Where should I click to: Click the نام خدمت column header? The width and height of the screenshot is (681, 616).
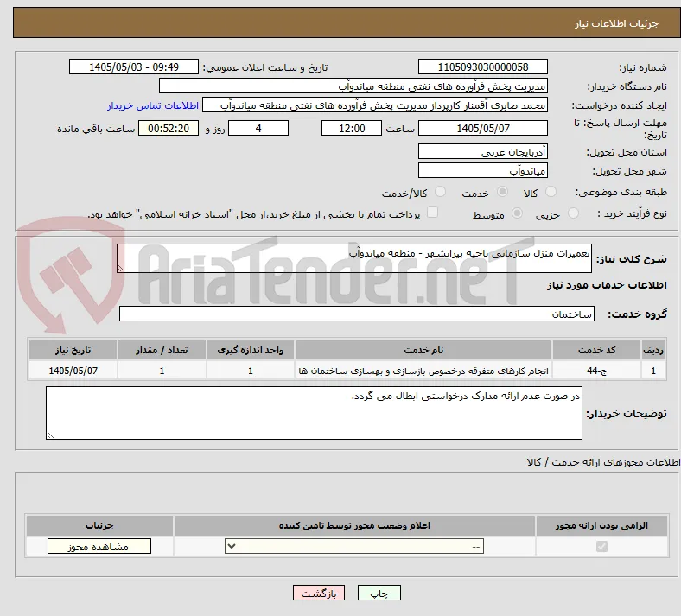423,350
